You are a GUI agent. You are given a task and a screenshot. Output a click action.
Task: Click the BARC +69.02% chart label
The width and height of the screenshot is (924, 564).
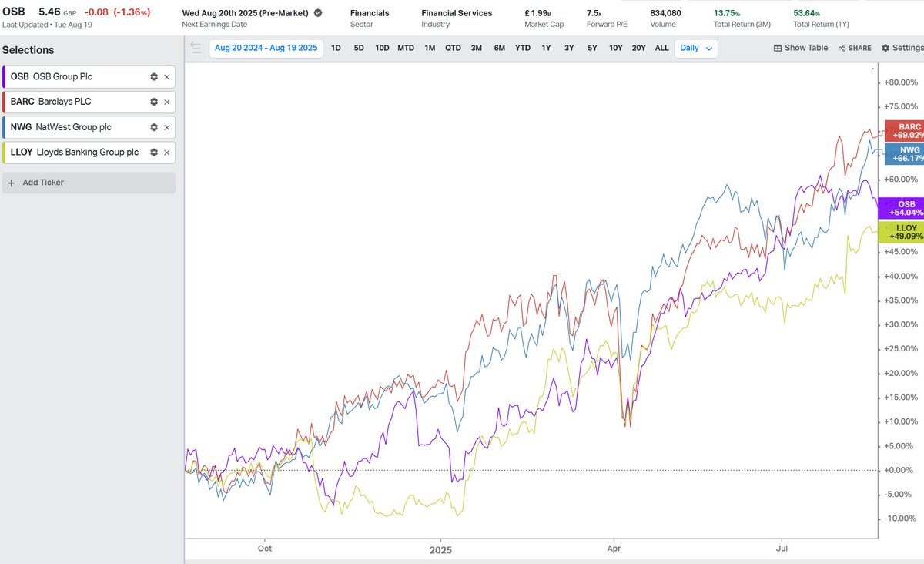[905, 130]
